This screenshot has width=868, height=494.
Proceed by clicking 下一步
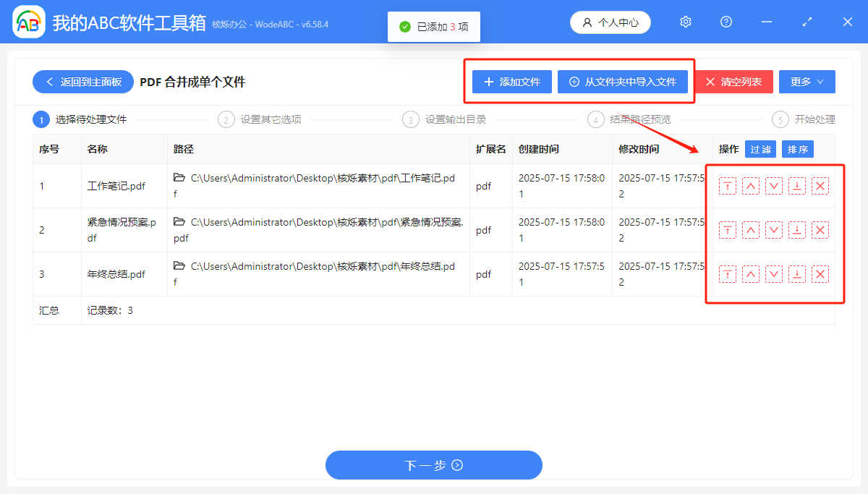[x=433, y=465]
